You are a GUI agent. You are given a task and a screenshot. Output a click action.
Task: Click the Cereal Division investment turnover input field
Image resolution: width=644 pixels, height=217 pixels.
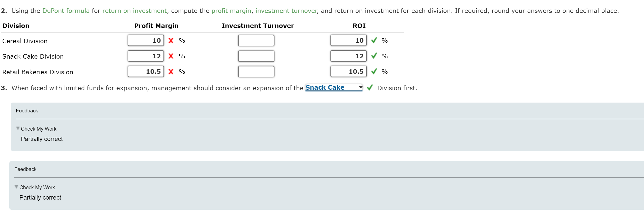tap(256, 40)
